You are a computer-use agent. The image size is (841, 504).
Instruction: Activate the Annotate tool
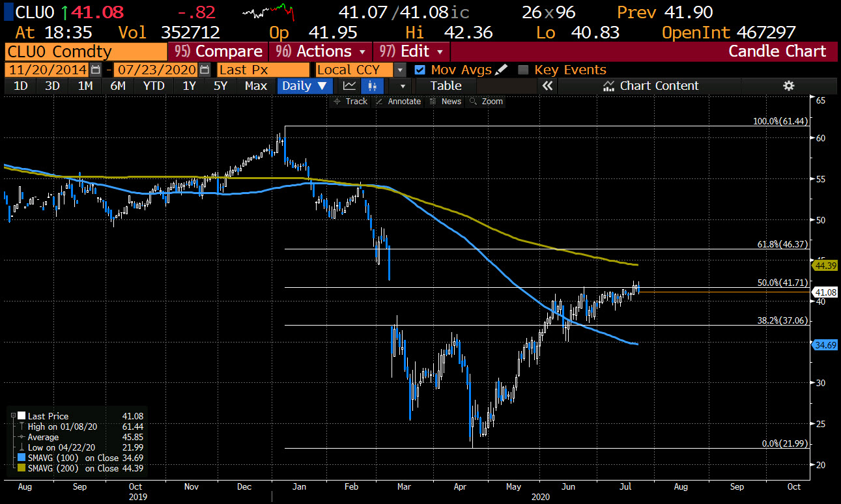click(399, 102)
